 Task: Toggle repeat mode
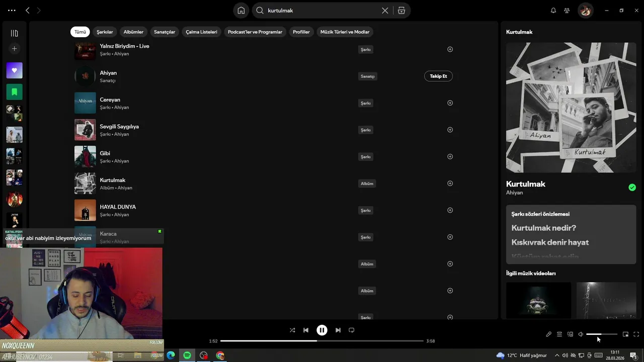tap(352, 330)
